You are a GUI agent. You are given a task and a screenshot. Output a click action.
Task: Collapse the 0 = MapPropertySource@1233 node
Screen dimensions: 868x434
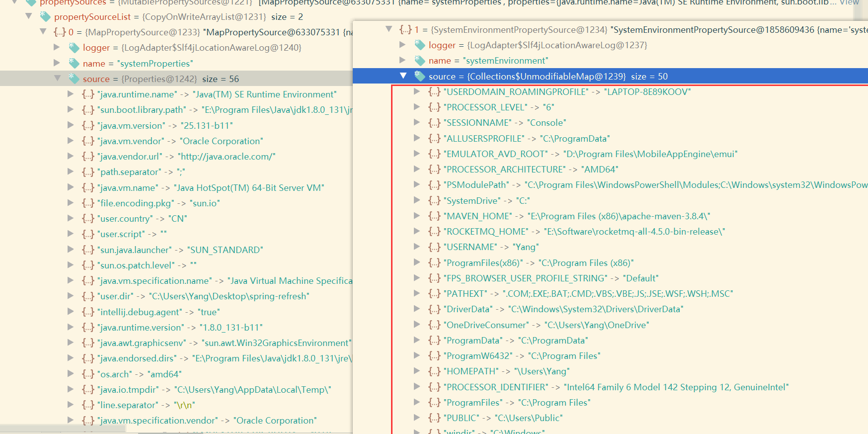pos(43,32)
